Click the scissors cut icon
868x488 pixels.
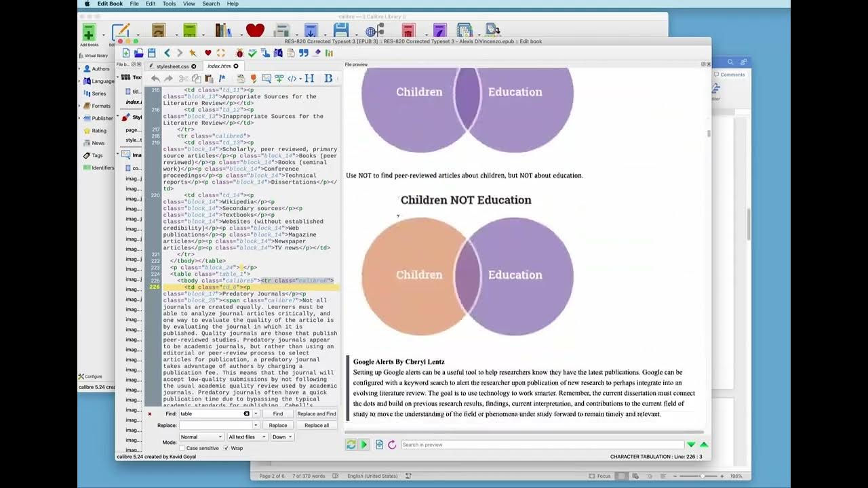[x=183, y=79]
